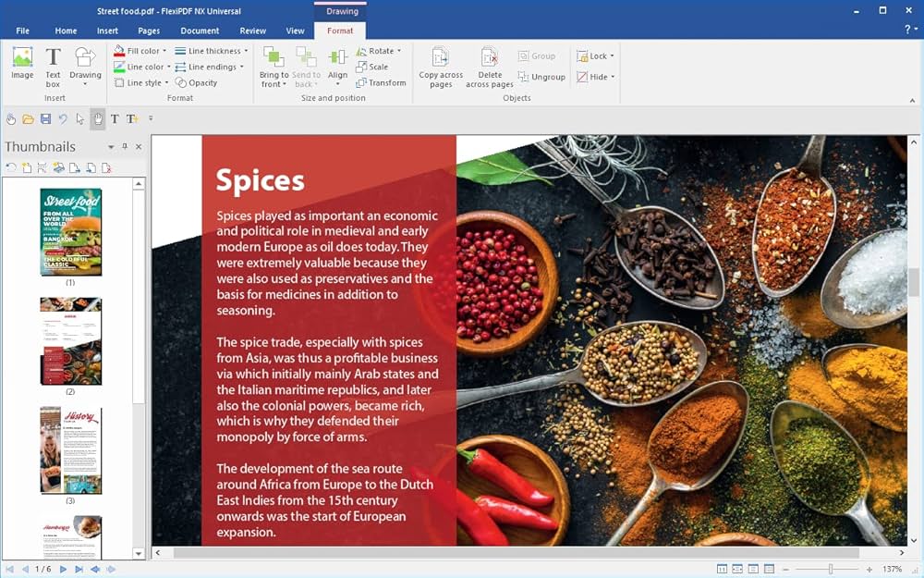Viewport: 924px width, 578px height.
Task: Go to the next page
Action: point(63,569)
